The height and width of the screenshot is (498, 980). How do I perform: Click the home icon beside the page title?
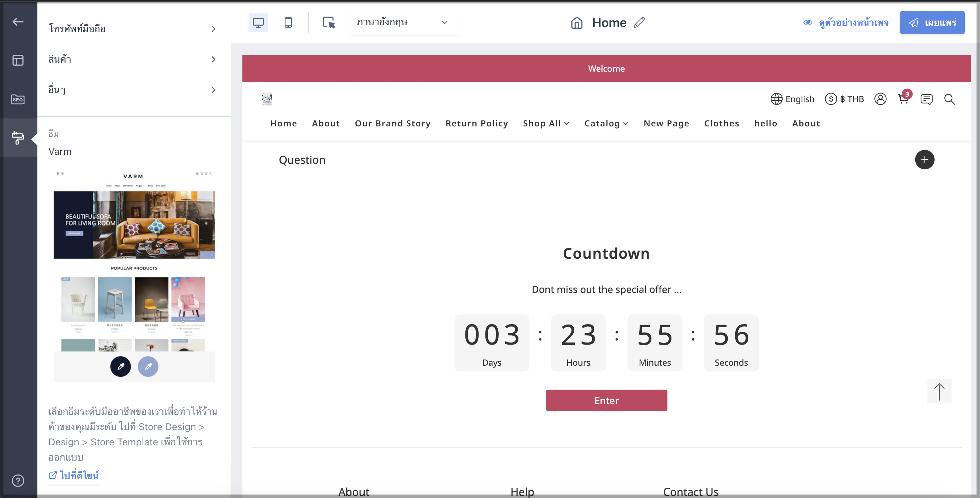(577, 23)
